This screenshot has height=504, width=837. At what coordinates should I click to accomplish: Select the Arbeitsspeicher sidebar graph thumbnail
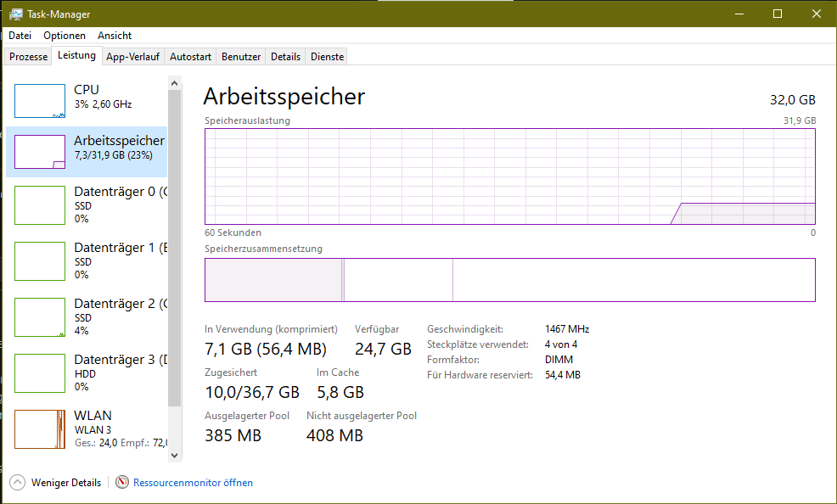click(40, 152)
